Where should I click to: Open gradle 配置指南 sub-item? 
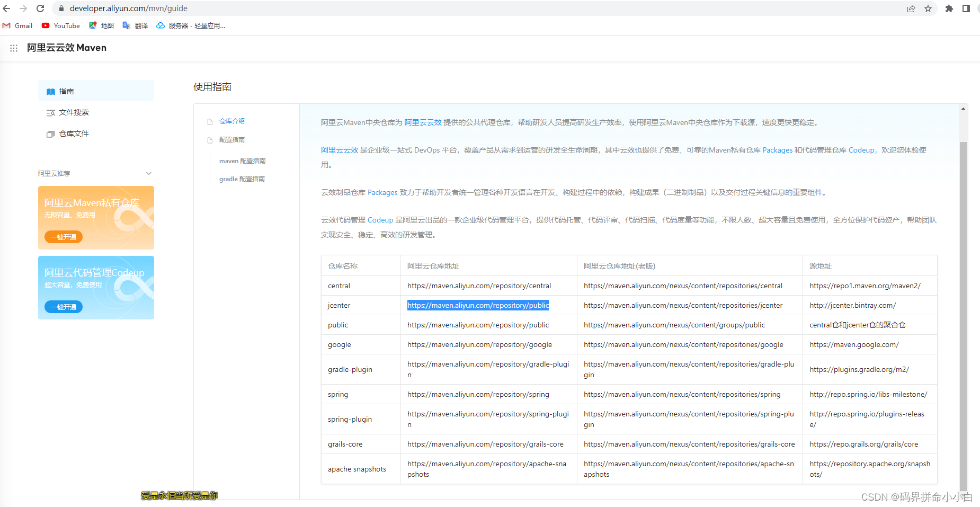pyautogui.click(x=242, y=179)
